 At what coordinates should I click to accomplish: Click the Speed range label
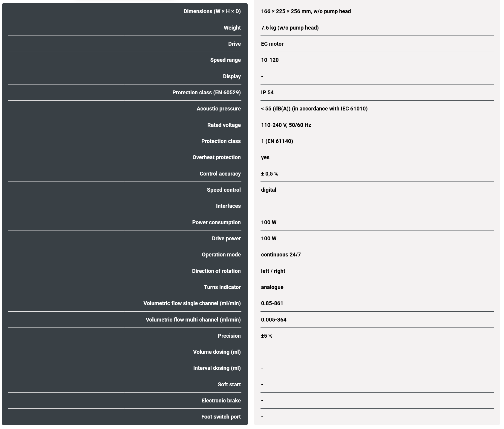click(x=225, y=60)
